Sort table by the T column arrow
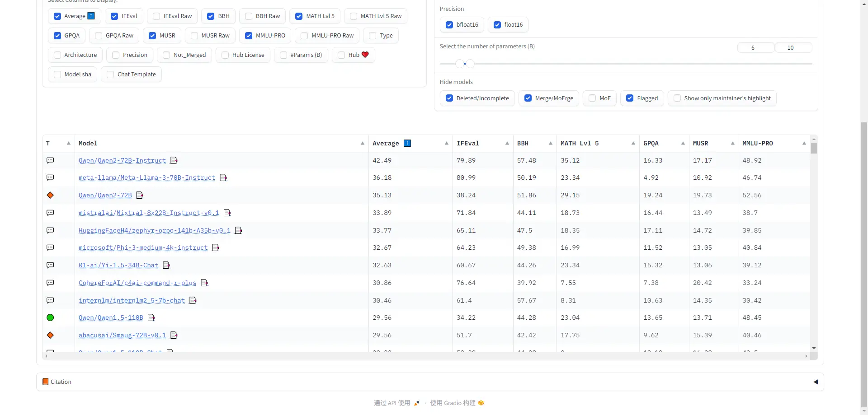This screenshot has width=868, height=415. click(x=69, y=143)
